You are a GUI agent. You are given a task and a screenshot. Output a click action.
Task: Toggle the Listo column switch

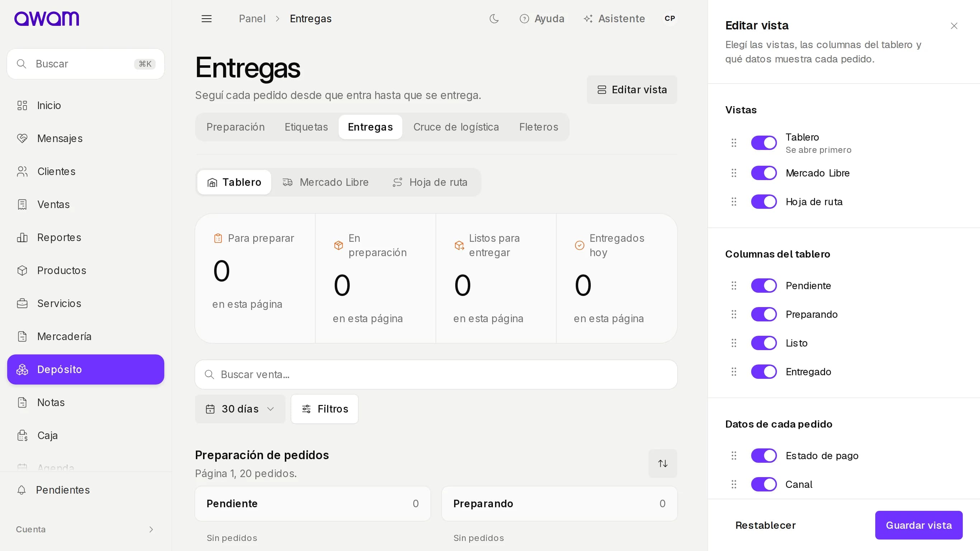[764, 343]
